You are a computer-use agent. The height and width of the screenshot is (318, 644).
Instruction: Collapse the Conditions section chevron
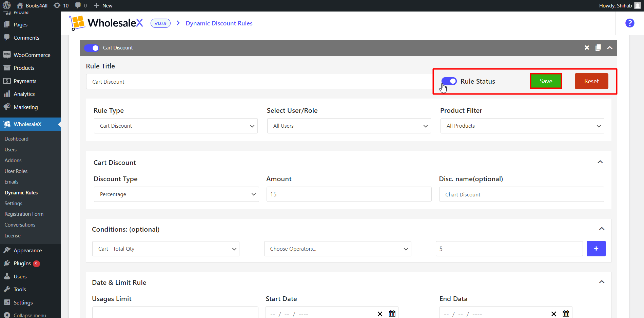602,229
